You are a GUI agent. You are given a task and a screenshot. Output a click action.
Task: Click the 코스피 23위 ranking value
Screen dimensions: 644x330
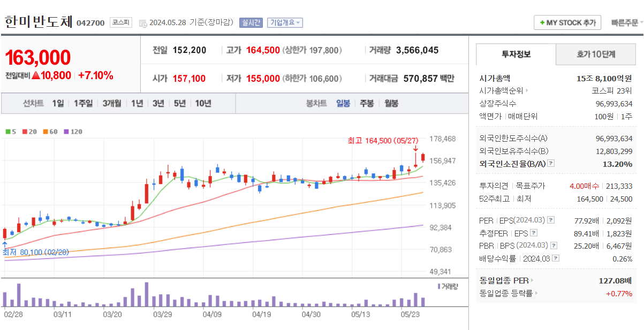coord(611,91)
